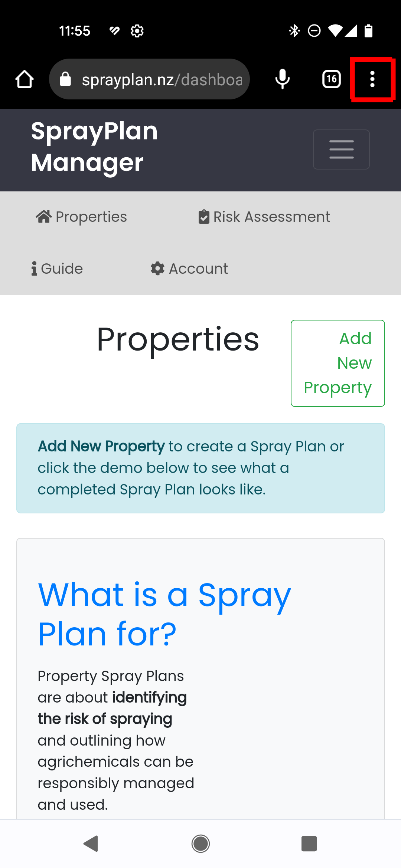The width and height of the screenshot is (401, 868).
Task: Open the recent apps square button
Action: (309, 844)
